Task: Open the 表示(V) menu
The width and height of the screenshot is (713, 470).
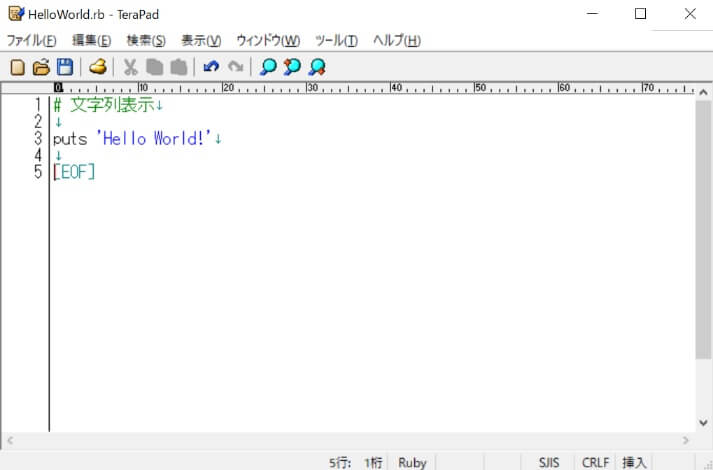Action: coord(201,41)
